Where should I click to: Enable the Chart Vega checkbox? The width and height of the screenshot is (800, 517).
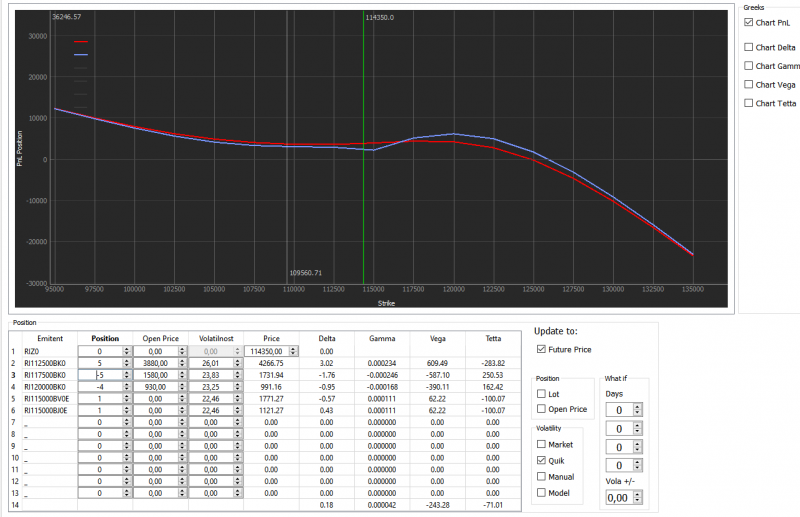pyautogui.click(x=748, y=84)
